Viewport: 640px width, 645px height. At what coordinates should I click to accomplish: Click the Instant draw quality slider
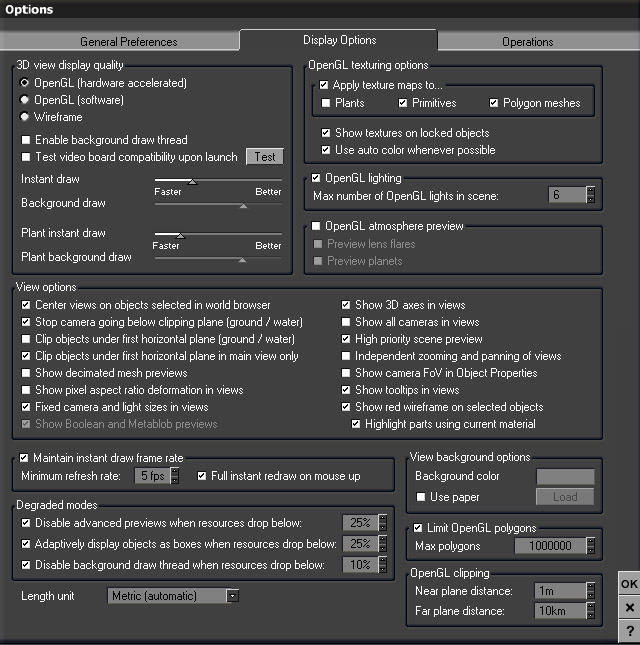click(x=218, y=180)
